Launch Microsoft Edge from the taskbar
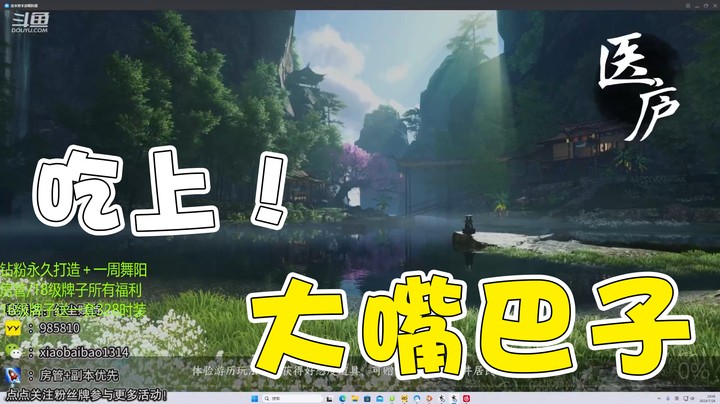The image size is (720, 404). 343,398
